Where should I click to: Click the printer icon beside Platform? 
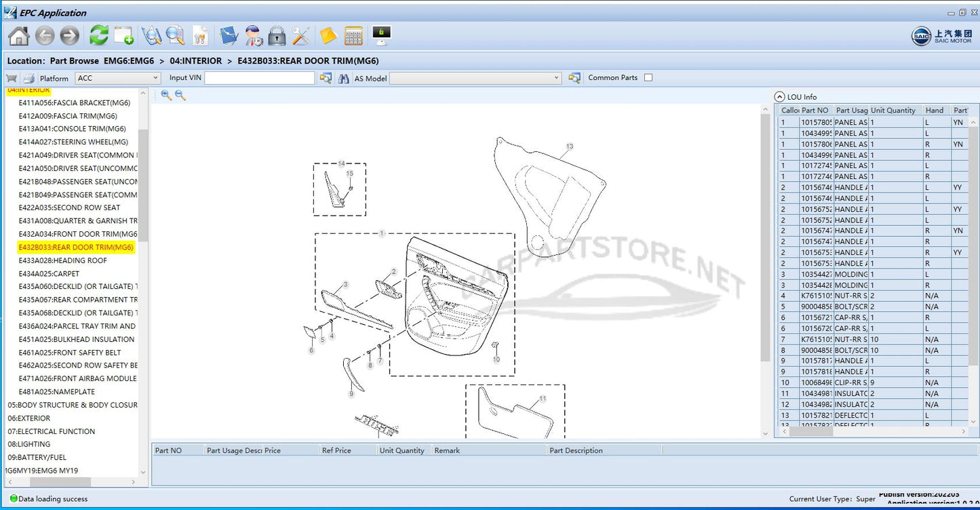click(x=28, y=78)
